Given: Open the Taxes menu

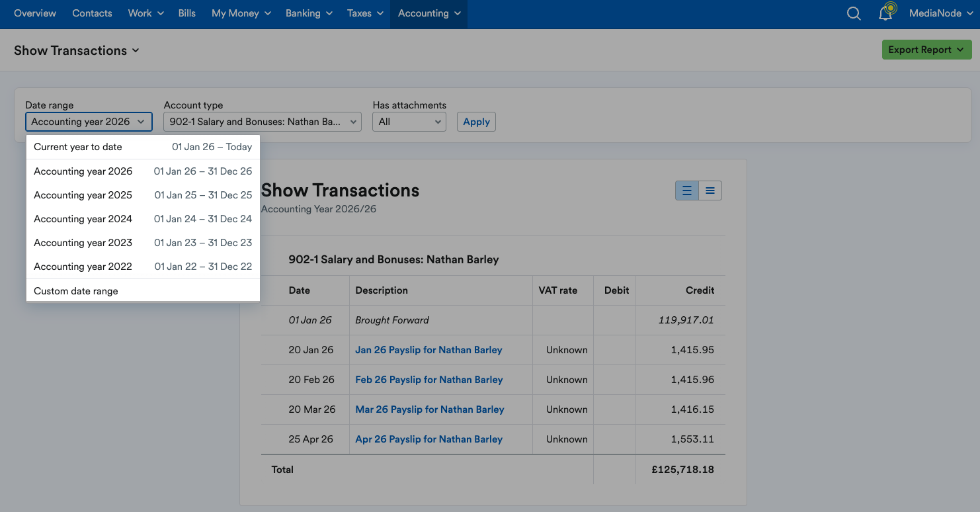Looking at the screenshot, I should pyautogui.click(x=365, y=13).
